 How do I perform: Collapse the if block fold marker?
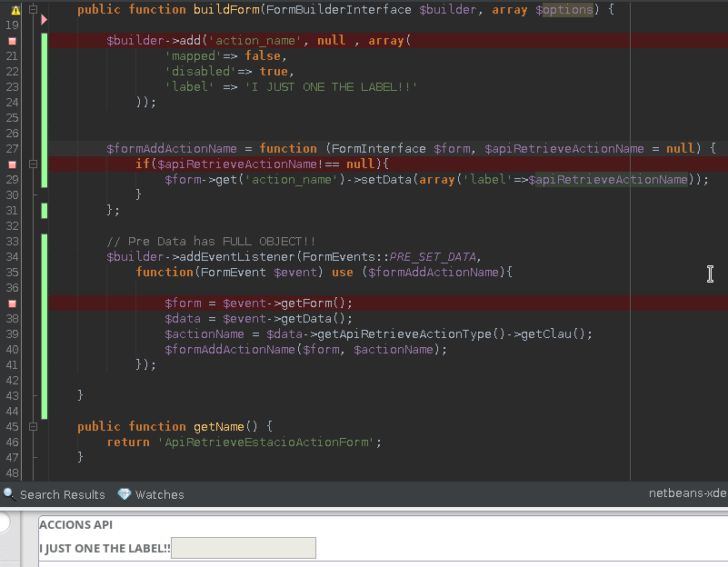point(33,164)
